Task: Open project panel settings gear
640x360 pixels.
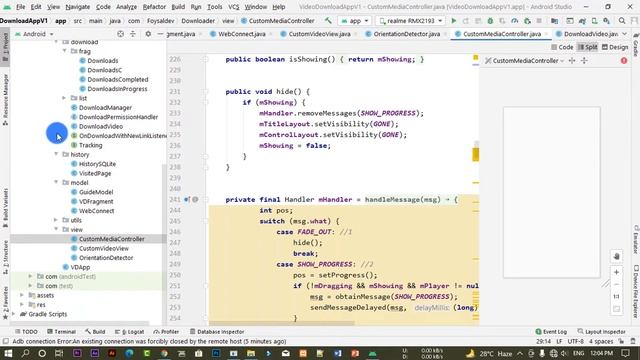Action: 148,34
